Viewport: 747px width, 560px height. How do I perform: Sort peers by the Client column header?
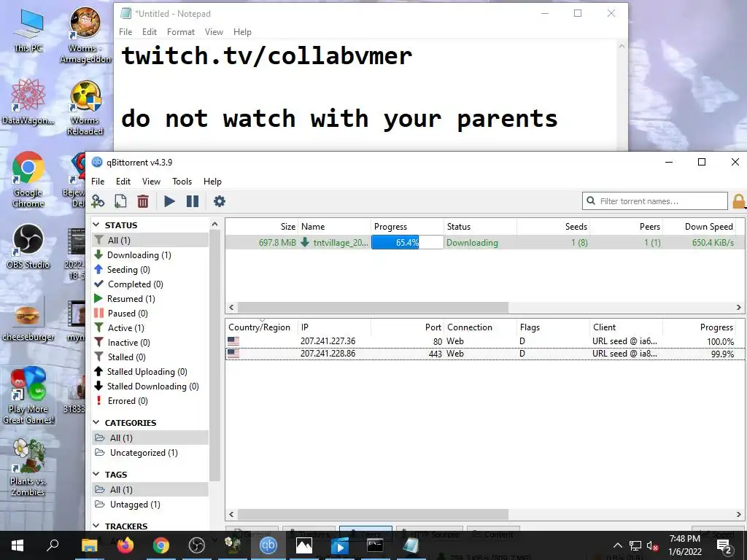pos(626,327)
